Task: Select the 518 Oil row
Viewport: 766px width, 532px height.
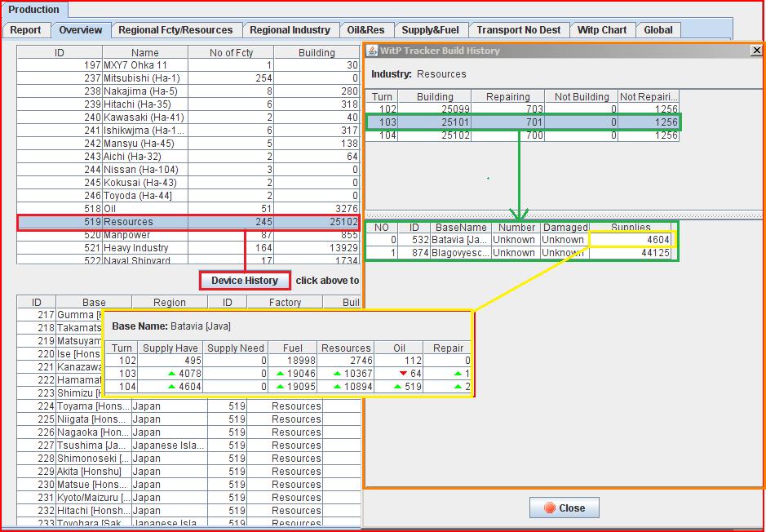Action: pyautogui.click(x=188, y=209)
